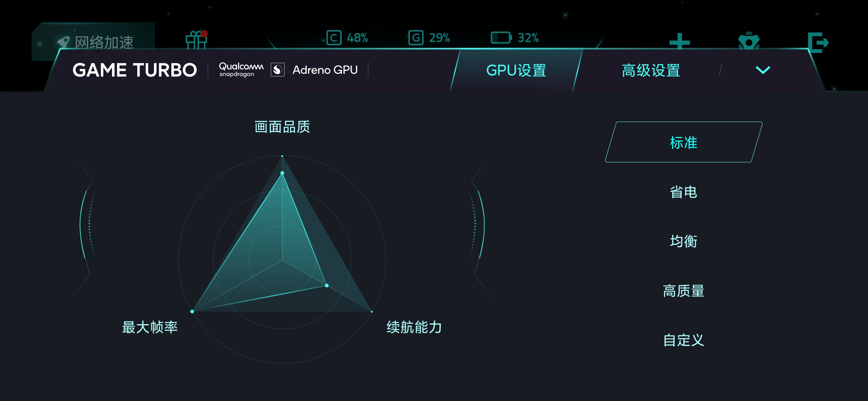Click the 续航能力 radar label
This screenshot has height=401, width=868.
[x=414, y=327]
